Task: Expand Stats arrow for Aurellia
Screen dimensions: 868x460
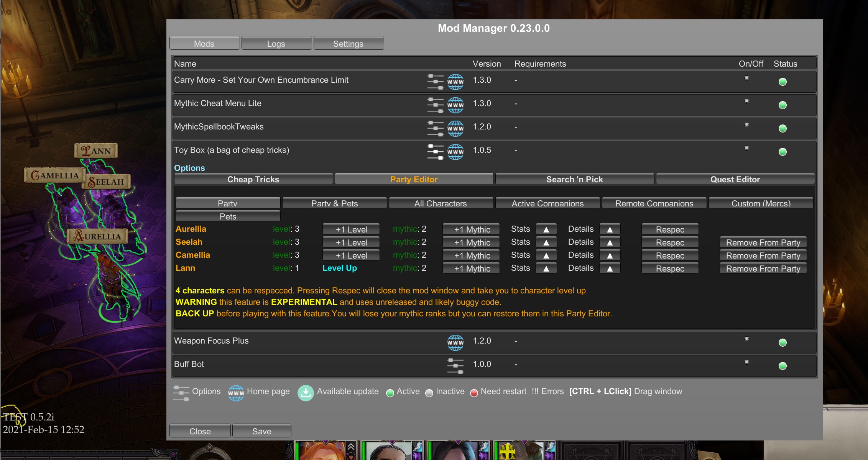Action: point(546,229)
